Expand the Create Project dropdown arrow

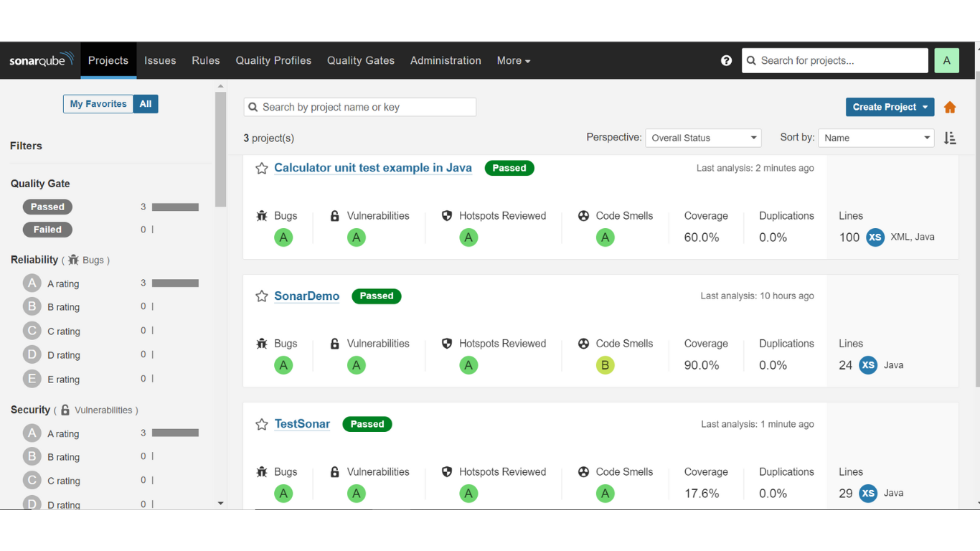point(925,106)
